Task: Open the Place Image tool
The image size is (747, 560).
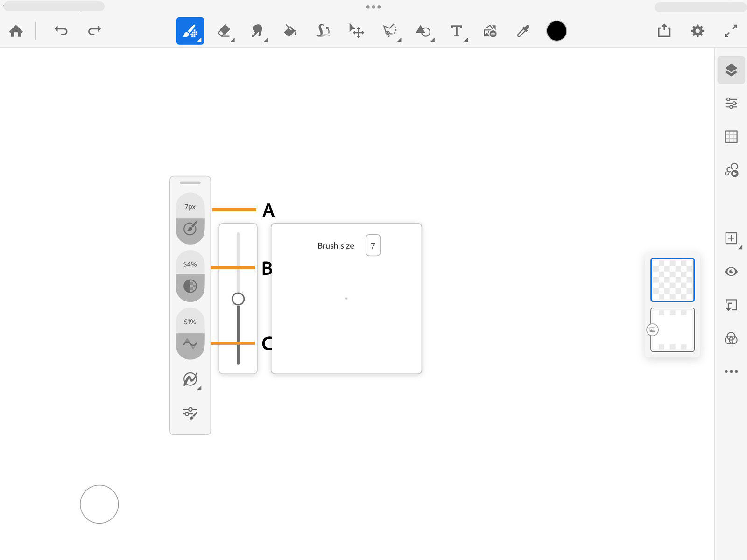Action: pyautogui.click(x=490, y=31)
